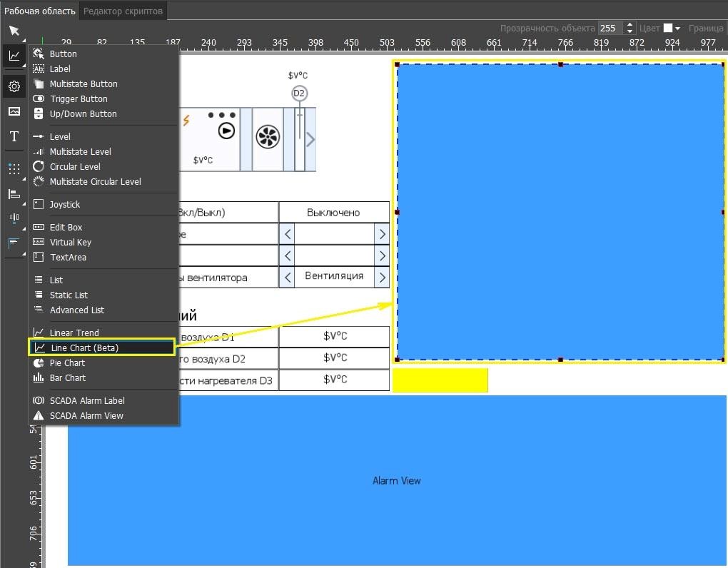
Task: Select Trigger Button from the menu
Action: 79,98
